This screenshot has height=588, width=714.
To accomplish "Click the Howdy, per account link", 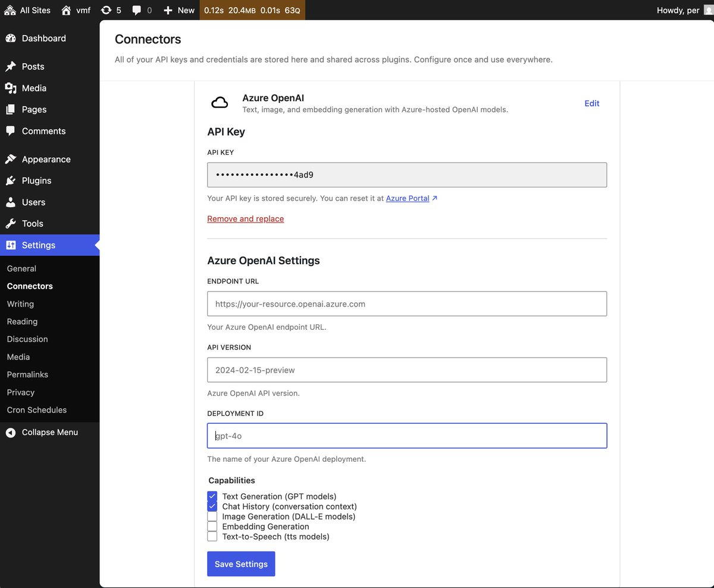I will (678, 10).
